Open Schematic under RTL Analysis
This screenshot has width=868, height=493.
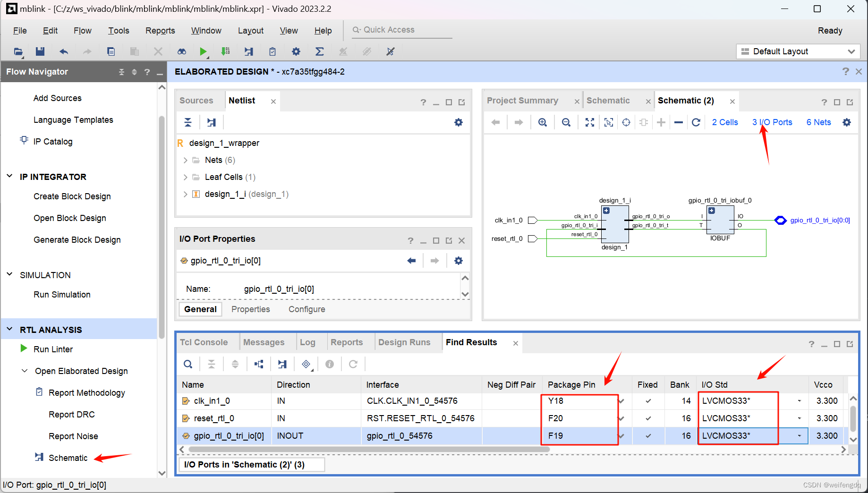point(68,458)
